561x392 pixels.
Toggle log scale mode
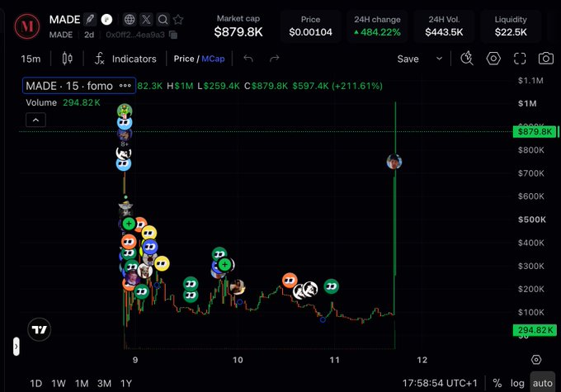[x=517, y=384]
